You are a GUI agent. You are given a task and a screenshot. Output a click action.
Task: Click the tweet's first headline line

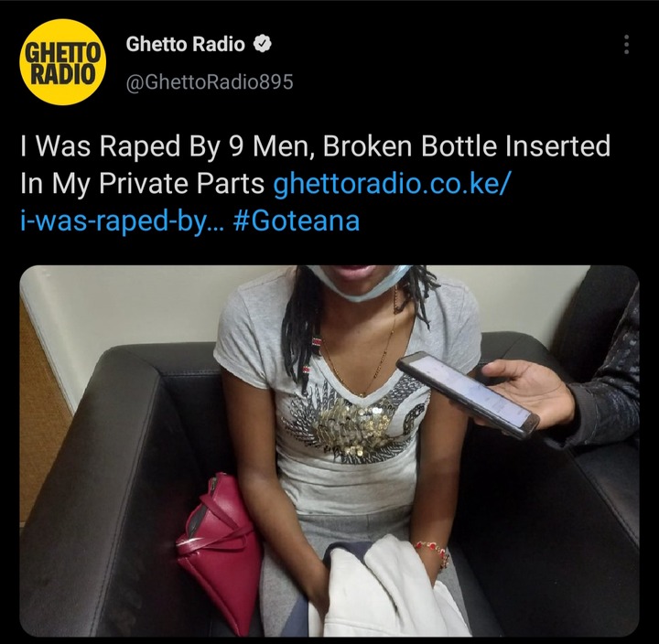pyautogui.click(x=315, y=146)
